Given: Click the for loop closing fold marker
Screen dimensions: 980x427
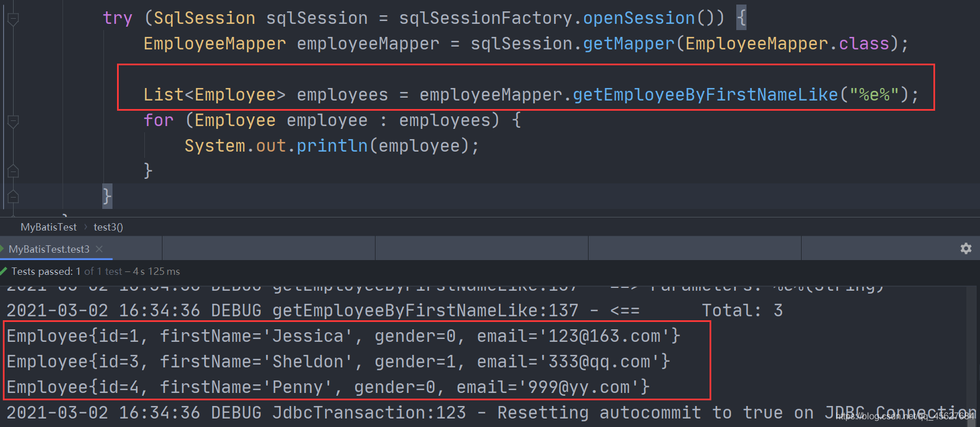Looking at the screenshot, I should (x=13, y=171).
